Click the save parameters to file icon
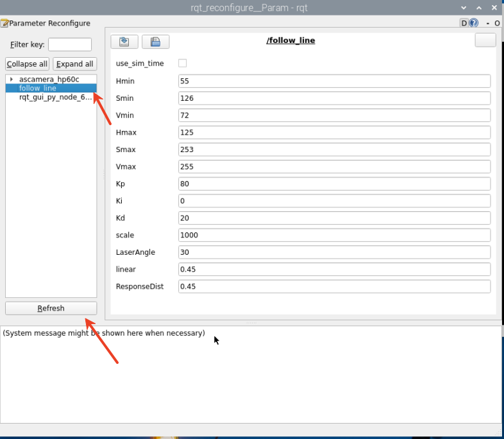This screenshot has height=439, width=504. (x=155, y=42)
